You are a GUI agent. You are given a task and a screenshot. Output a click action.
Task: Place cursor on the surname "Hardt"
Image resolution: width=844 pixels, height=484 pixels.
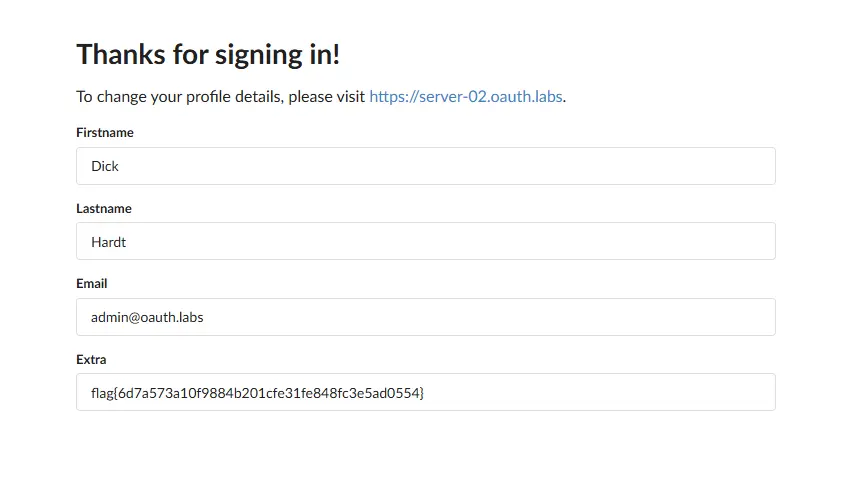coord(109,242)
